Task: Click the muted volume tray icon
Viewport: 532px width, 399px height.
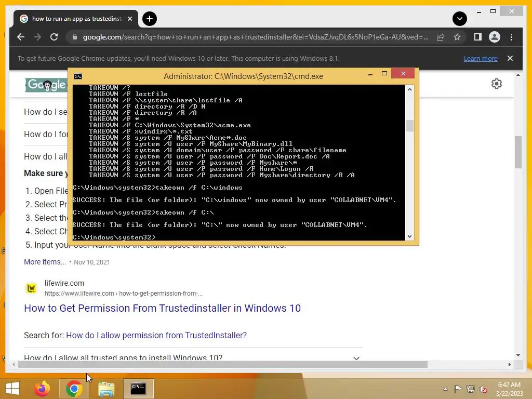Action: [x=483, y=389]
